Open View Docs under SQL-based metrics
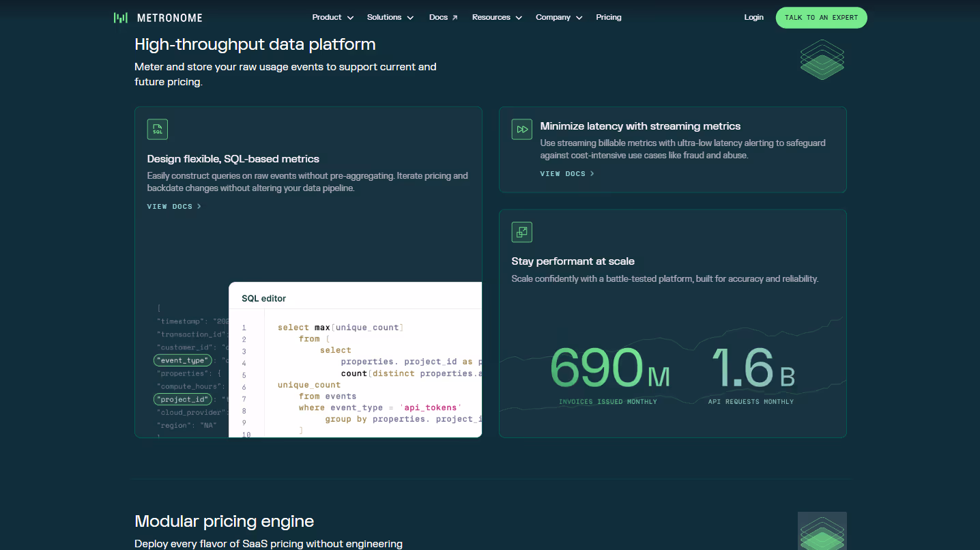 coord(174,206)
